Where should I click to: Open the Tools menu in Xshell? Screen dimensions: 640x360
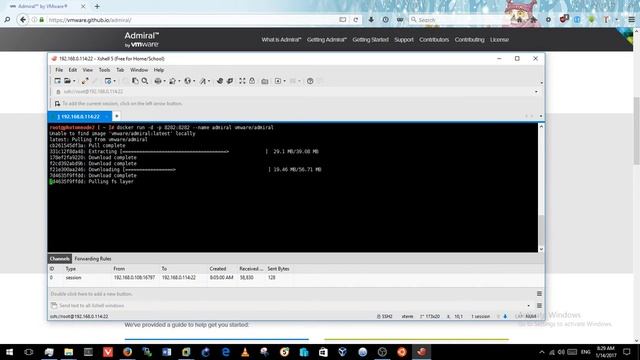104,70
